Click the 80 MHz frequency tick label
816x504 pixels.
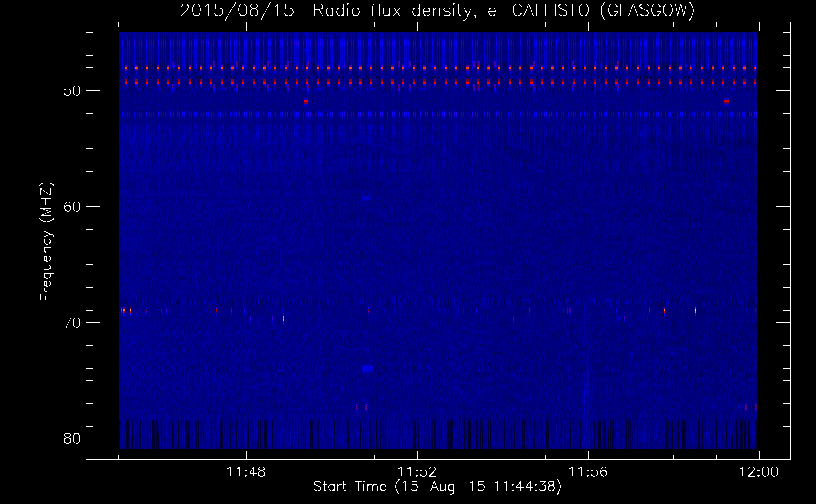coord(72,438)
